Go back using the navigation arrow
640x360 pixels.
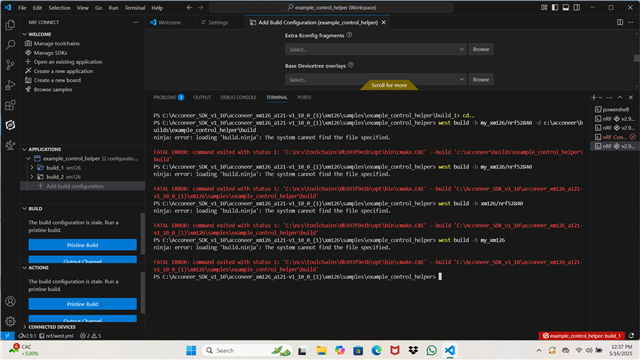189,7
